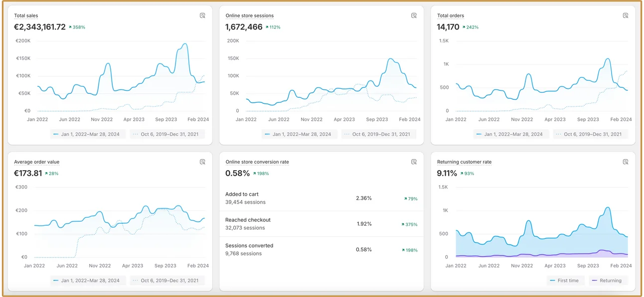Toggle Jan 1, 2022–Mar 28, 2024 legend in Total orders
Screen dimensions: 644x297
click(x=511, y=134)
